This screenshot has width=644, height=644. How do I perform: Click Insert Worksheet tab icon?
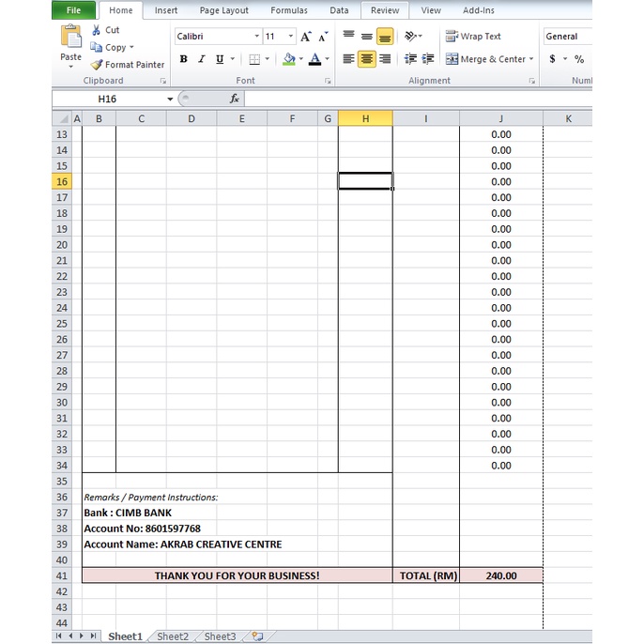257,636
